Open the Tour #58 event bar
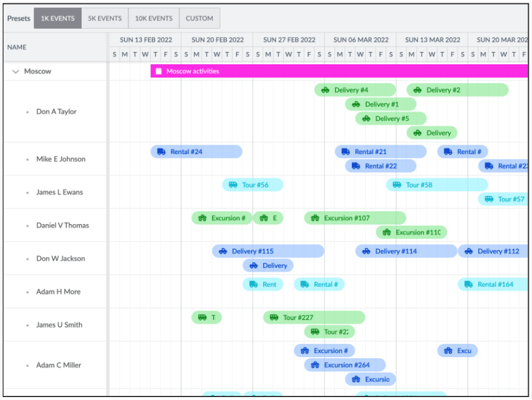 [437, 185]
